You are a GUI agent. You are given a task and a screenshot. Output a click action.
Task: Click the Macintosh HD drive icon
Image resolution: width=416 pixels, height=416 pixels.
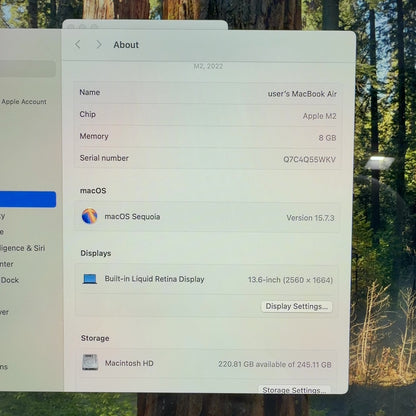(x=90, y=362)
